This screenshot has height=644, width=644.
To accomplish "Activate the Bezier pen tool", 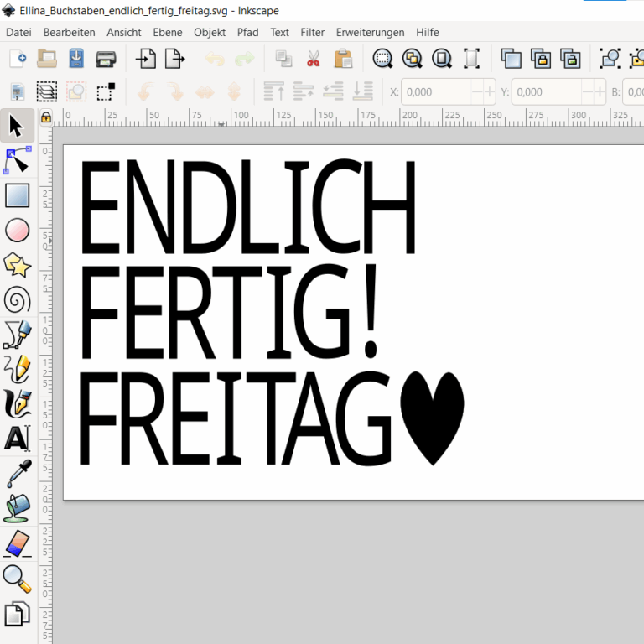I will (17, 335).
